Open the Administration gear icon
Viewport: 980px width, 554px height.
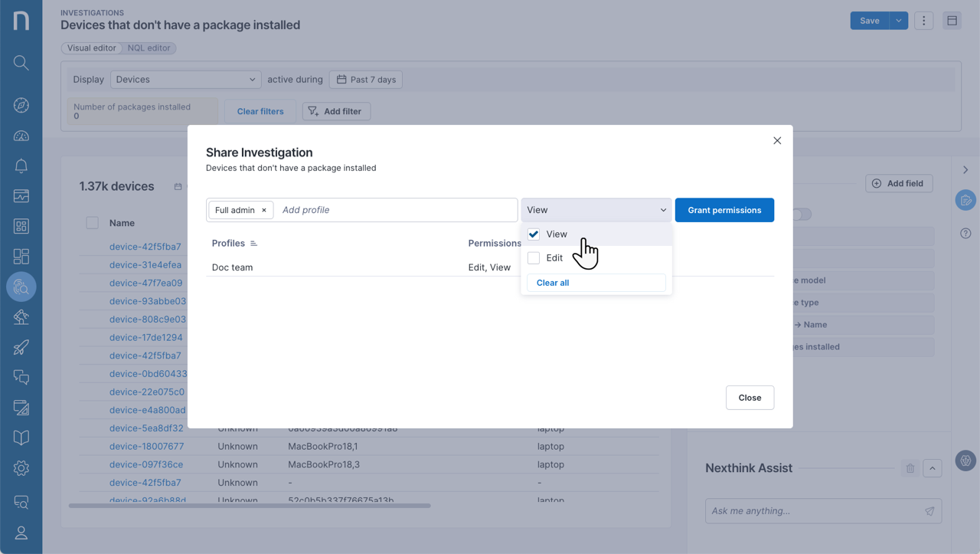[21, 467]
